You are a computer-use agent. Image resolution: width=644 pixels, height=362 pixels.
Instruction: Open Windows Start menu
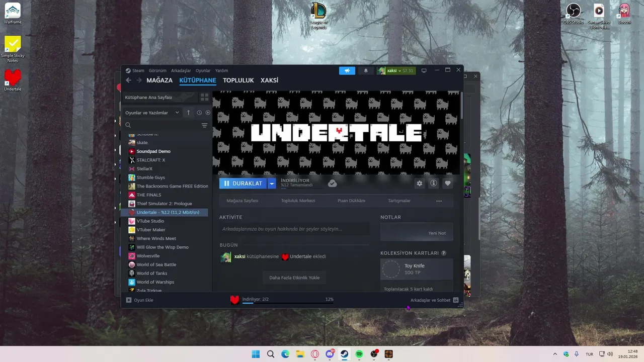pyautogui.click(x=256, y=354)
